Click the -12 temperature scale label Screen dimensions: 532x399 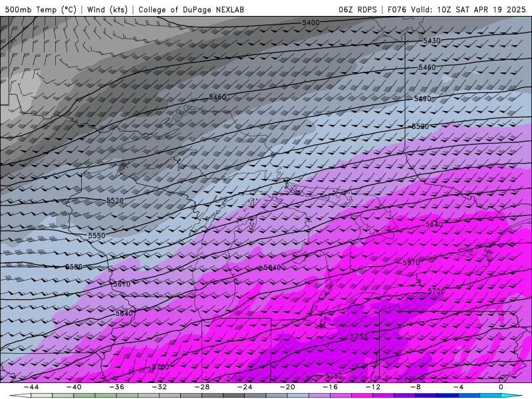point(373,387)
